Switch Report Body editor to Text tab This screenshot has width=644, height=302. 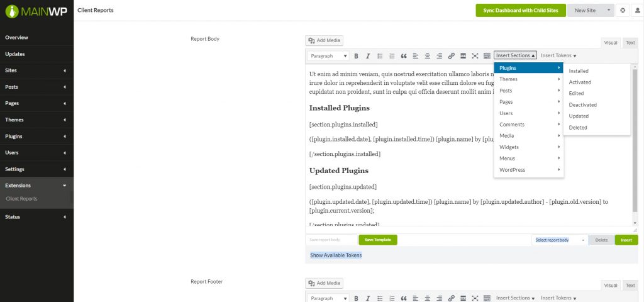[x=630, y=43]
